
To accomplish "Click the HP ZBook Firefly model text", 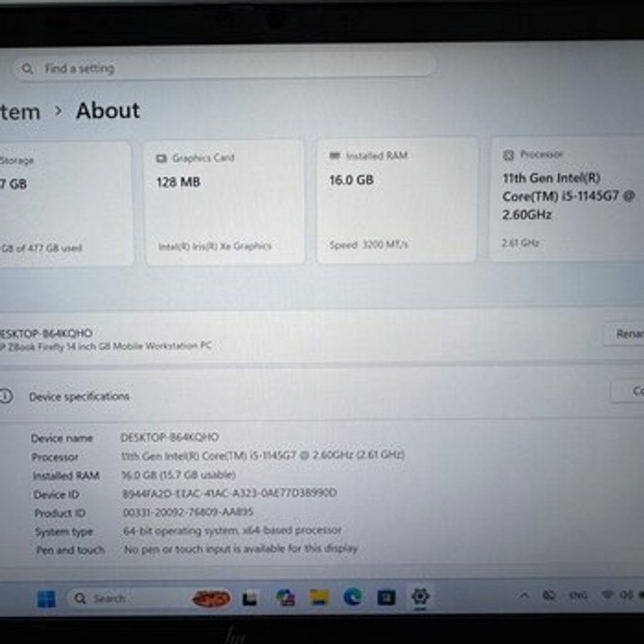I will click(x=105, y=346).
